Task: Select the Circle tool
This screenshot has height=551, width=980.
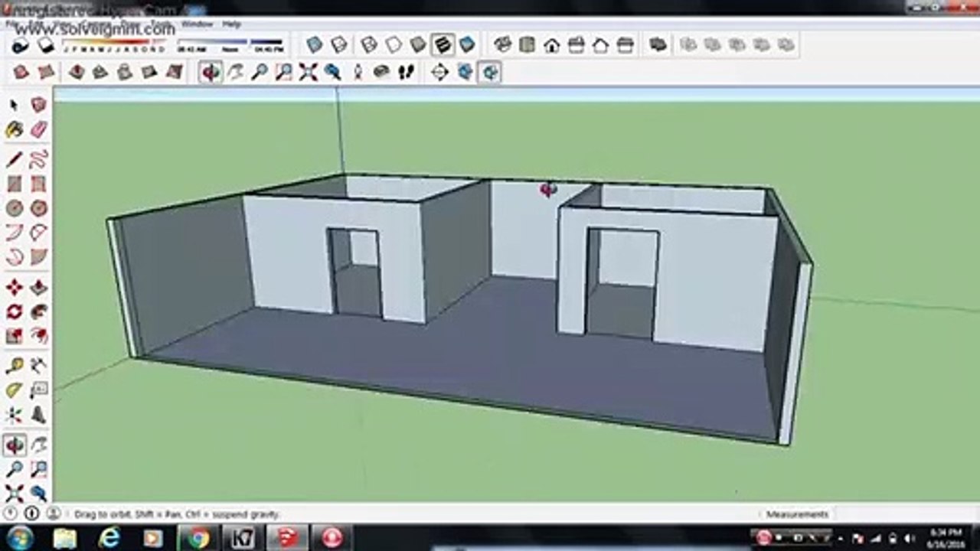Action: click(x=15, y=208)
